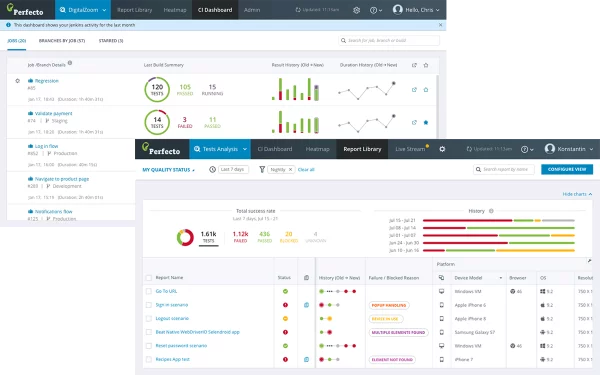This screenshot has height=375, width=600.
Task: Click the filter funnel icon beside Nightly
Action: (x=262, y=169)
